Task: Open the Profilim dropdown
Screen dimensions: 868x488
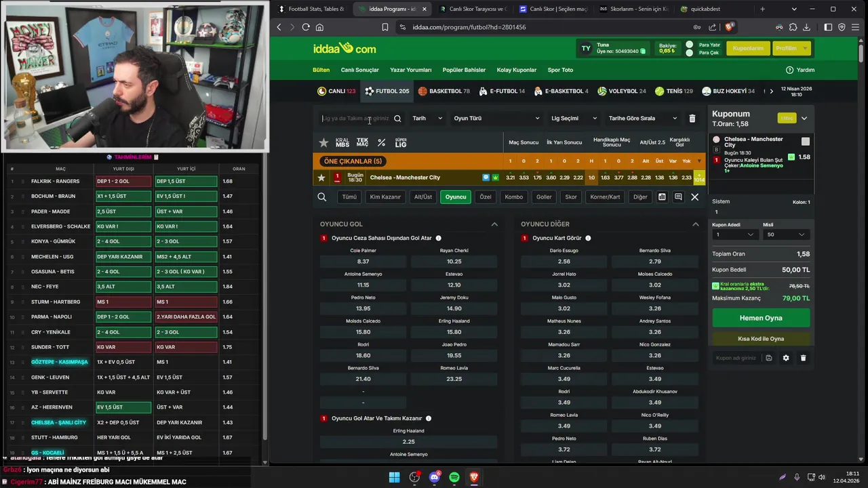Action: pyautogui.click(x=791, y=49)
